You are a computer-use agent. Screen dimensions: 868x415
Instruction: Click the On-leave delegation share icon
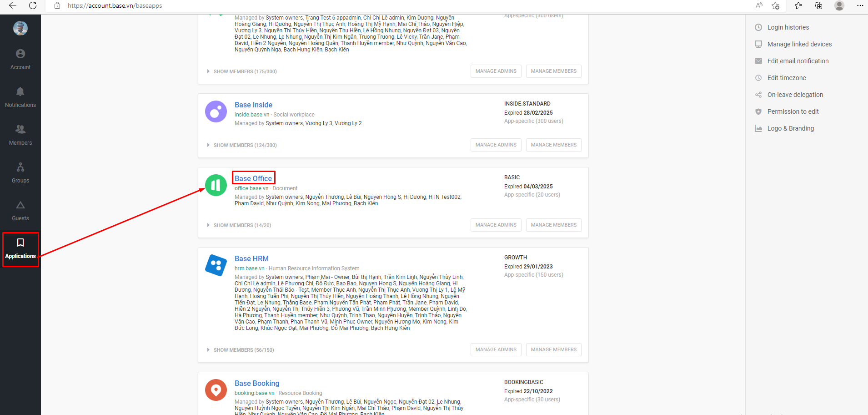[758, 95]
